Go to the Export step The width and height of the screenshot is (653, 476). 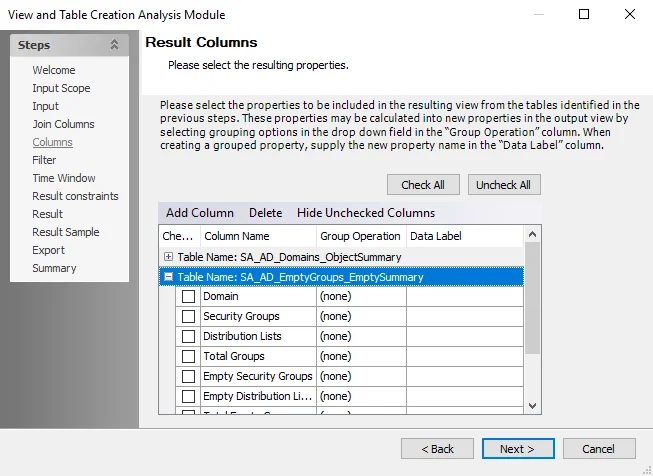[49, 250]
